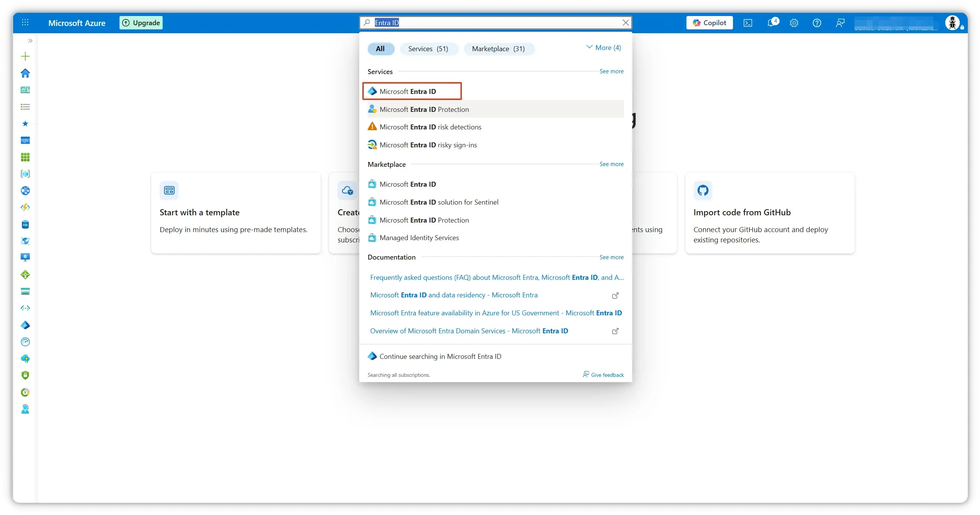The width and height of the screenshot is (980, 515).
Task: Open Cost Management icon in sidebar
Action: click(25, 392)
